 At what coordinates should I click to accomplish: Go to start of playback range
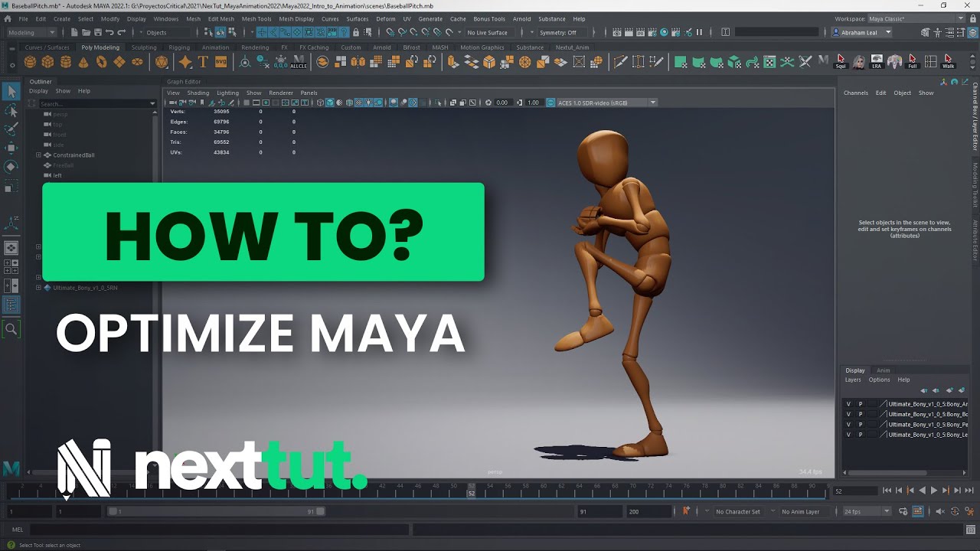click(887, 491)
